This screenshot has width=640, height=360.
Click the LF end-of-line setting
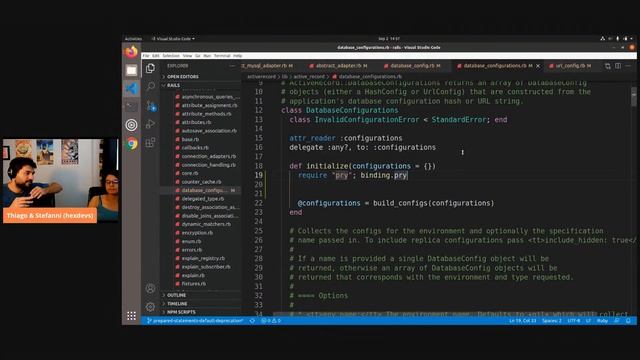click(588, 321)
